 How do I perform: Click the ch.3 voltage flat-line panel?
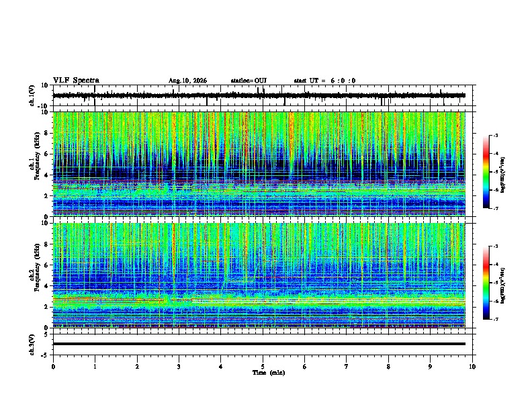[263, 345]
